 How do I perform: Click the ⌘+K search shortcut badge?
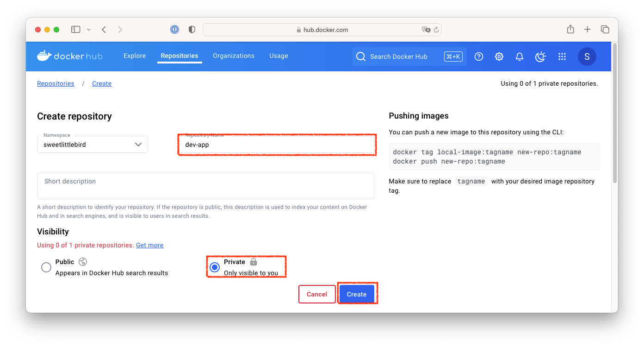pos(453,57)
